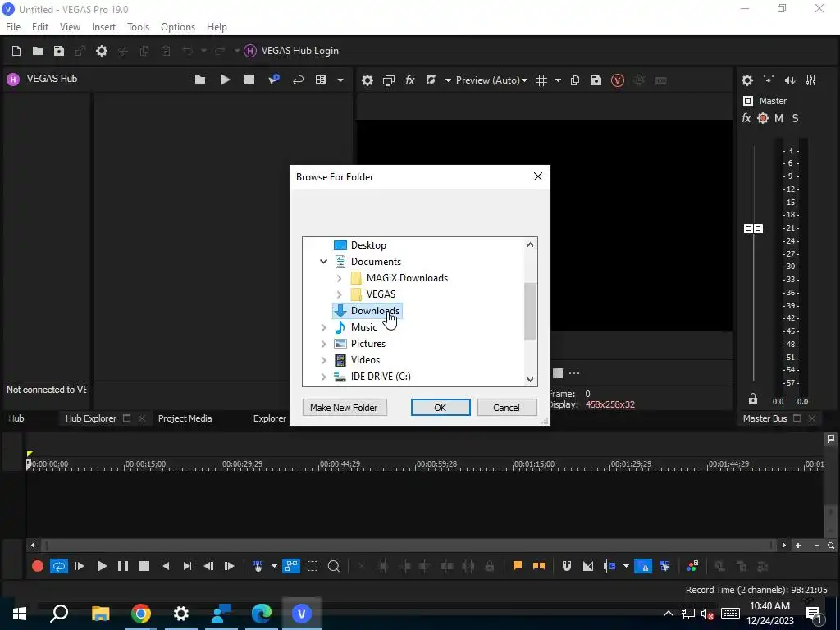Toggle split screen view in preview
The width and height of the screenshot is (840, 630).
click(431, 80)
